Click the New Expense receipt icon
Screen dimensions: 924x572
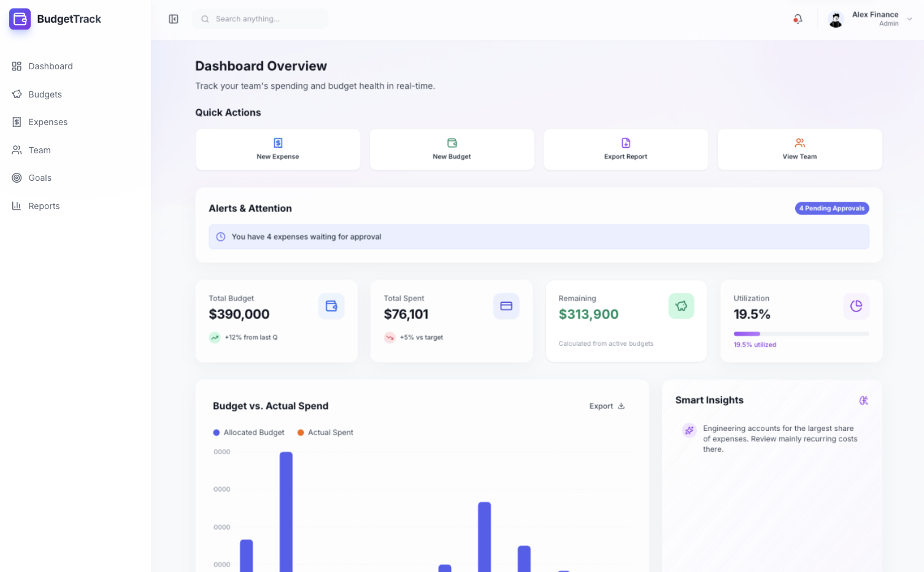[278, 143]
